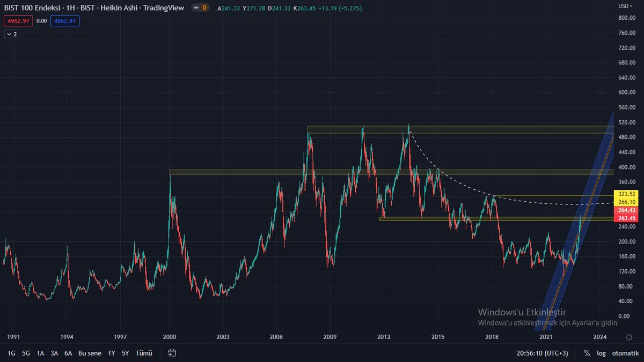Click the blue 4962.97 buy price button
Viewport: 644px width, 362px height.
(x=65, y=21)
